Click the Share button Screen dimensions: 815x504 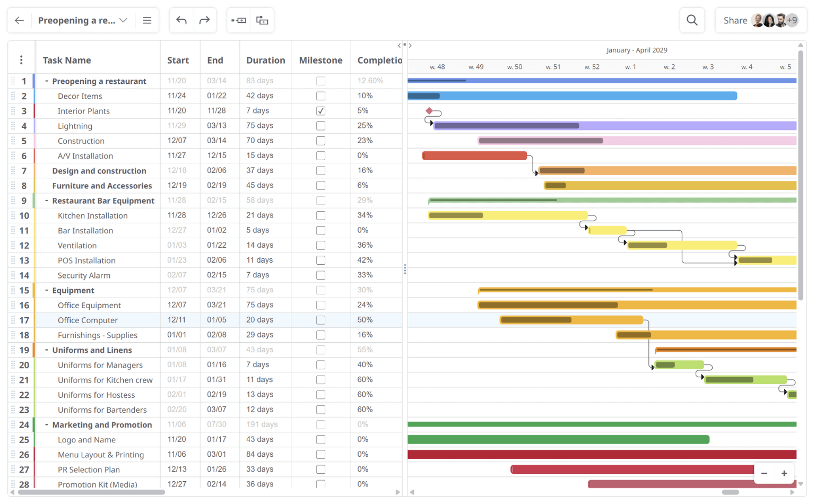tap(735, 20)
